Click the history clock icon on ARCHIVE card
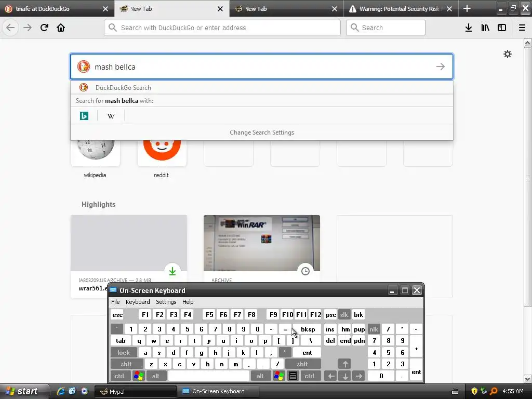532x399 pixels. pos(305,271)
